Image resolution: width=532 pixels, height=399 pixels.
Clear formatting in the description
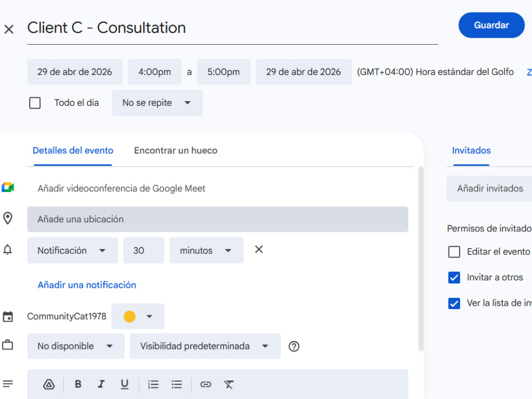229,385
